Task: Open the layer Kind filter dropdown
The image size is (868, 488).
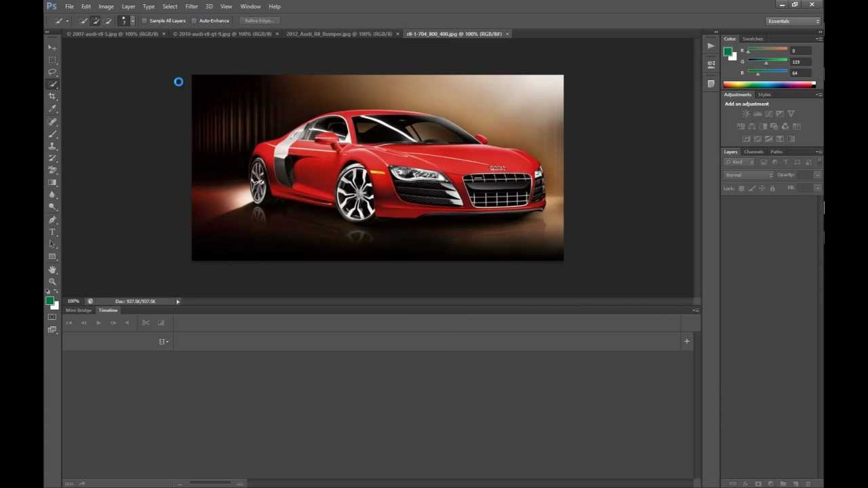Action: (739, 163)
